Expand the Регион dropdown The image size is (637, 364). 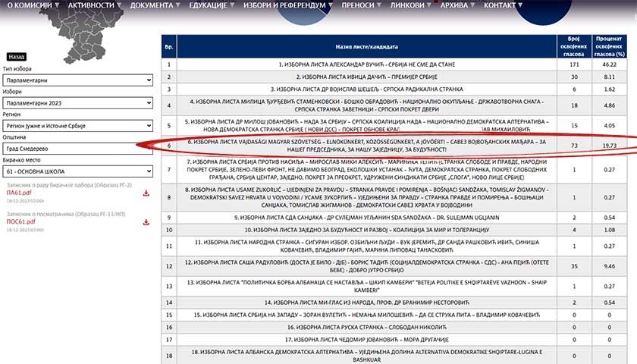click(77, 126)
